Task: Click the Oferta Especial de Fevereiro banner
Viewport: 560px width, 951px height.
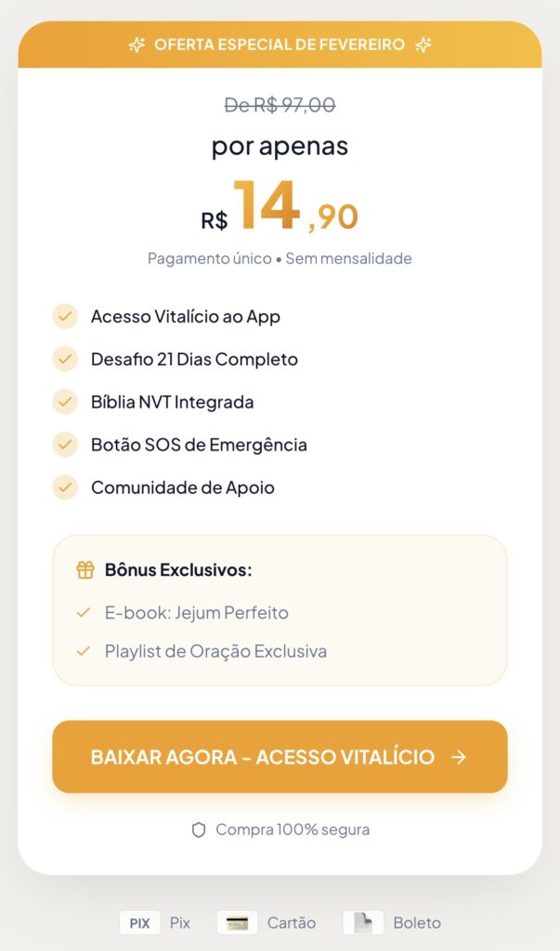Action: (280, 45)
